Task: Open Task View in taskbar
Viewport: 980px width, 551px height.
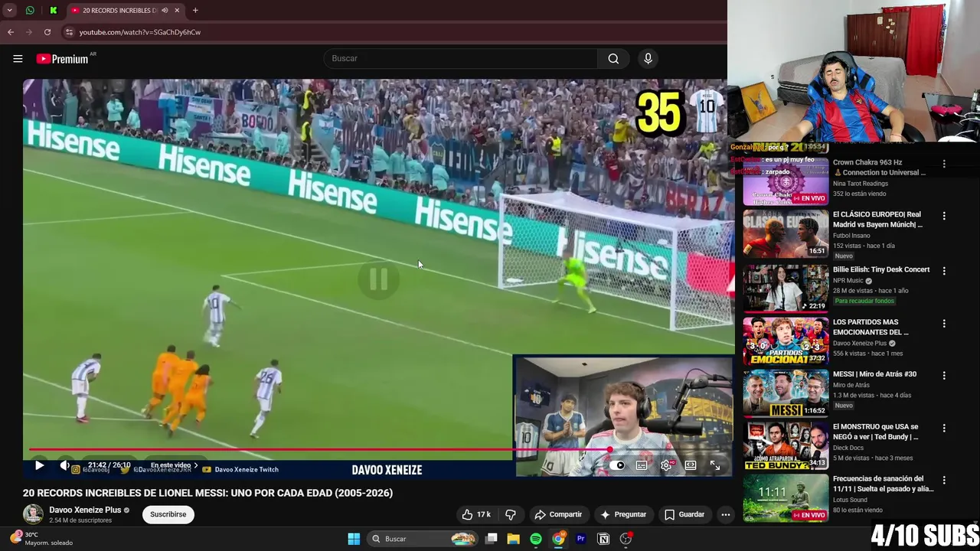Action: pos(492,539)
